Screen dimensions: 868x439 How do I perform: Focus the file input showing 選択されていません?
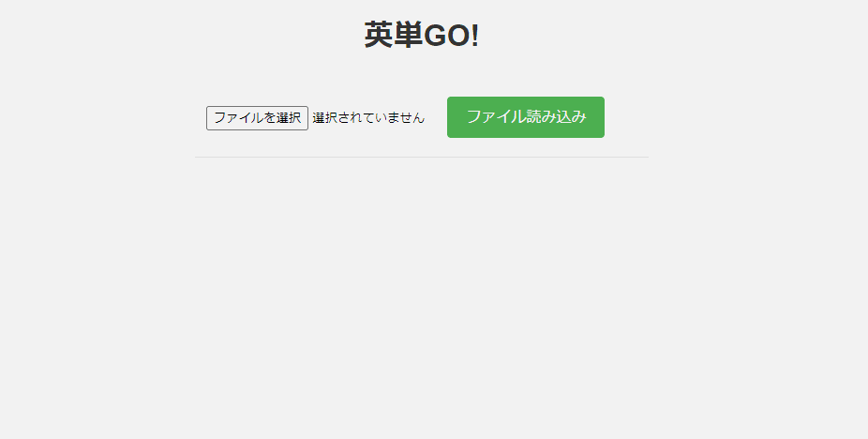(x=316, y=118)
